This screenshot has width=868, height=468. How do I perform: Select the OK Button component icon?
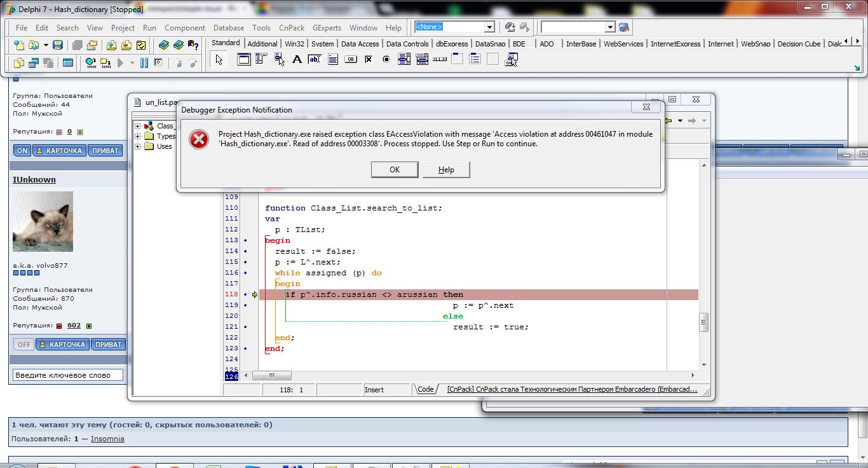350,60
